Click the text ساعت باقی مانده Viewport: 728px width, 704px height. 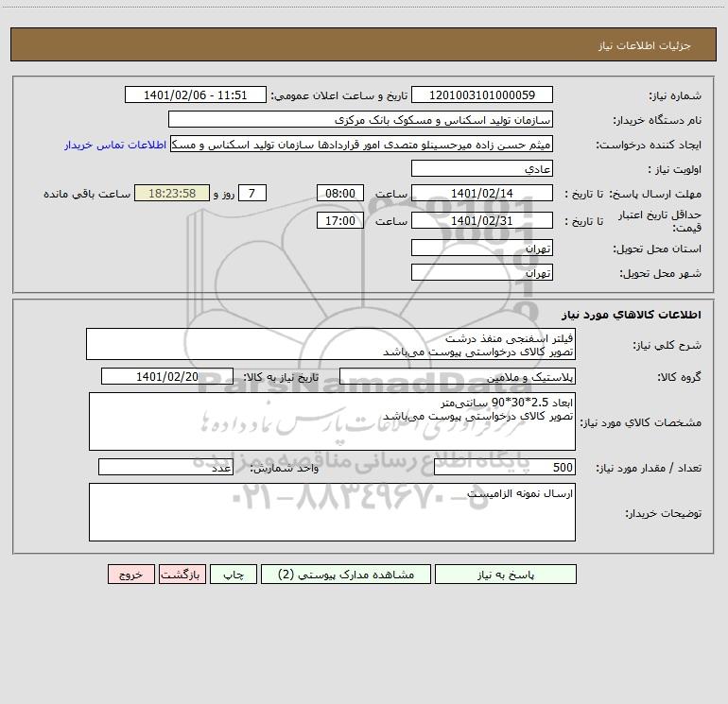(87, 194)
